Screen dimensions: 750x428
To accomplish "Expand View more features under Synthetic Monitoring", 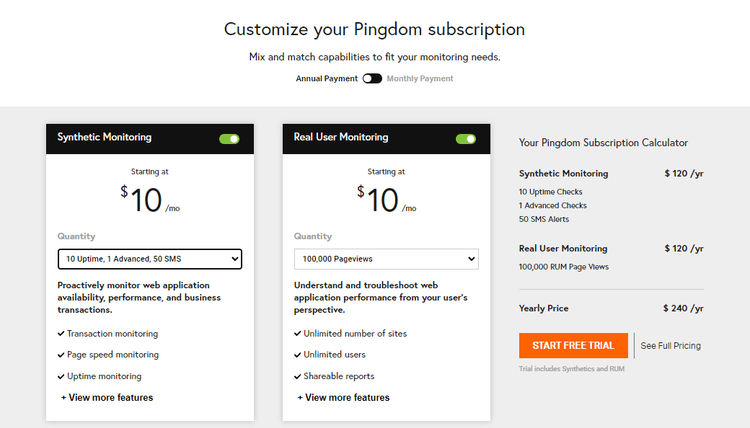I will click(107, 397).
